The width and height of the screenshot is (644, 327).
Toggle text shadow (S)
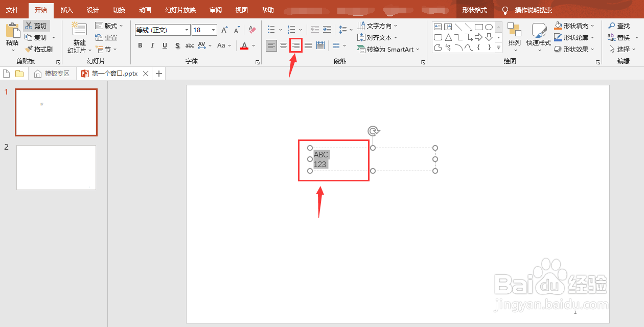click(x=177, y=45)
